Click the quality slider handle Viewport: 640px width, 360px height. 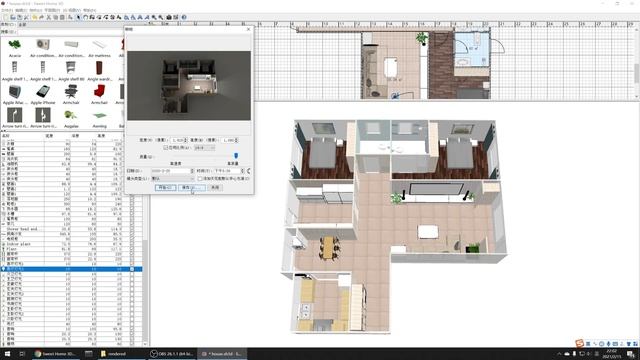pyautogui.click(x=236, y=156)
